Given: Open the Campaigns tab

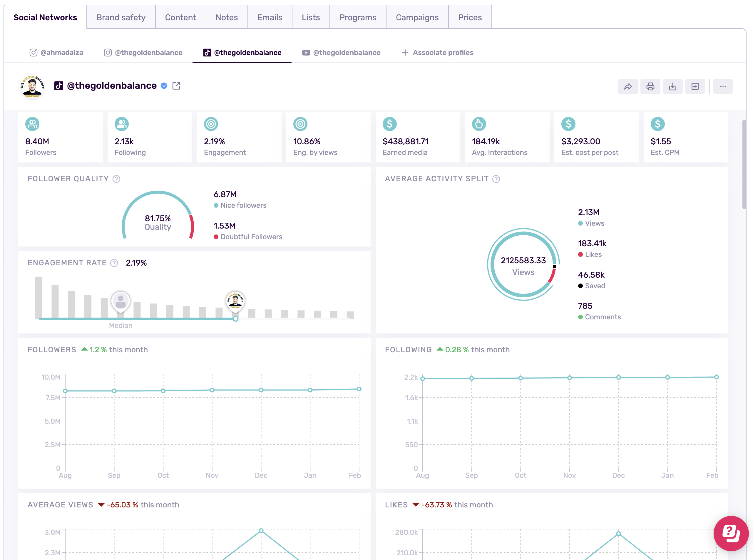Looking at the screenshot, I should [x=417, y=17].
